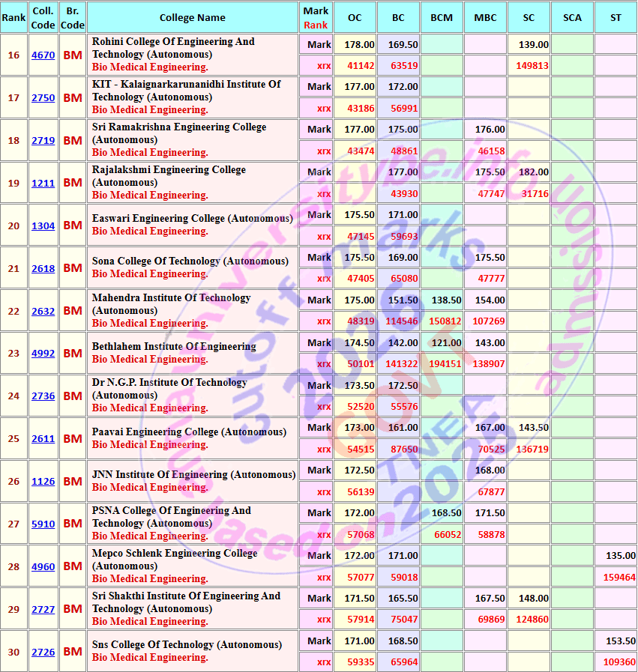638x672 pixels.
Task: Select JNN Institute Of Engineering name
Action: click(194, 474)
